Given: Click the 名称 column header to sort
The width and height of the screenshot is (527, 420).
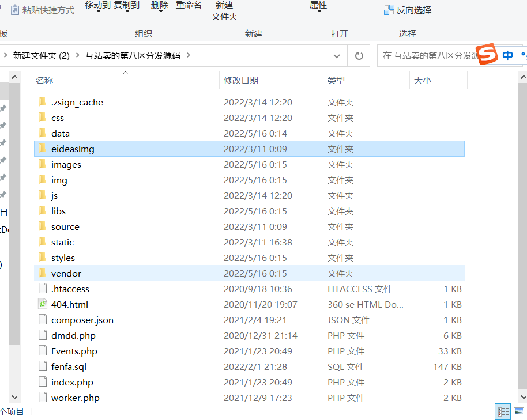Looking at the screenshot, I should pos(45,80).
